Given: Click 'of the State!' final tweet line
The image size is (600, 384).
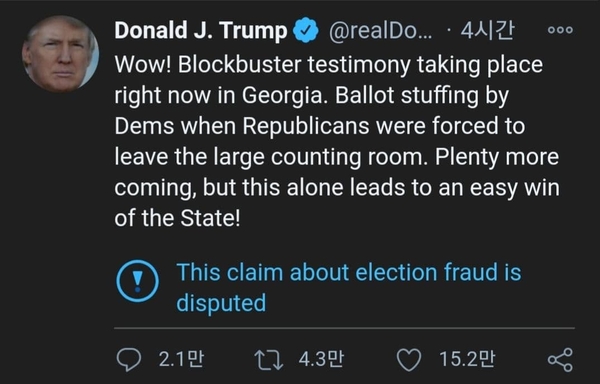Looking at the screenshot, I should [178, 218].
